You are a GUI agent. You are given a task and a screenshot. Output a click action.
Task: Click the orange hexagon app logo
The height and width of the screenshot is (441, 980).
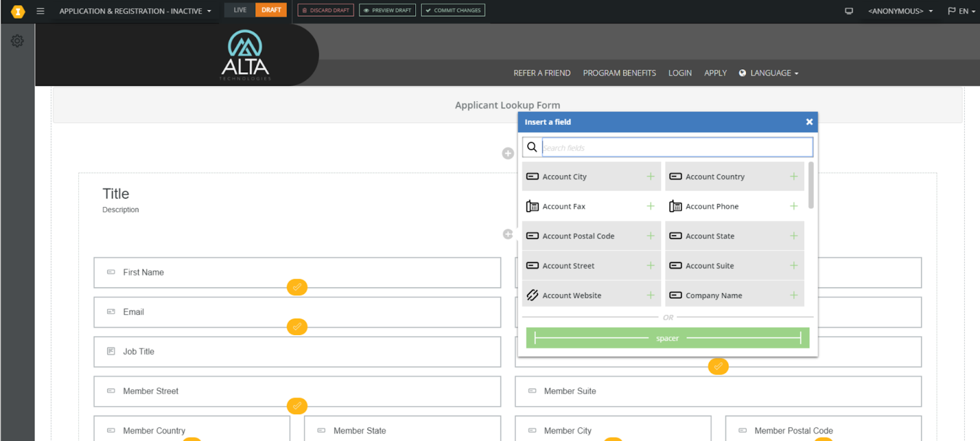[x=18, y=11]
